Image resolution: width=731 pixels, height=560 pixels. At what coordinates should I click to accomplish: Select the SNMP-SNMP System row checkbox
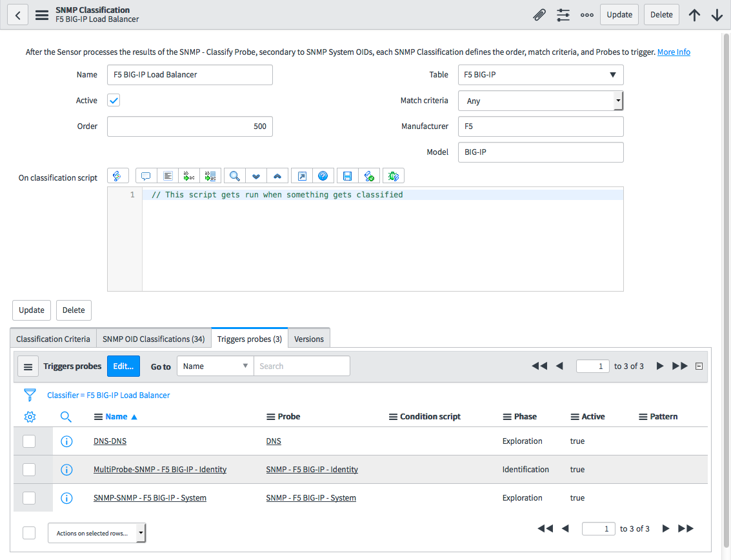(x=29, y=498)
